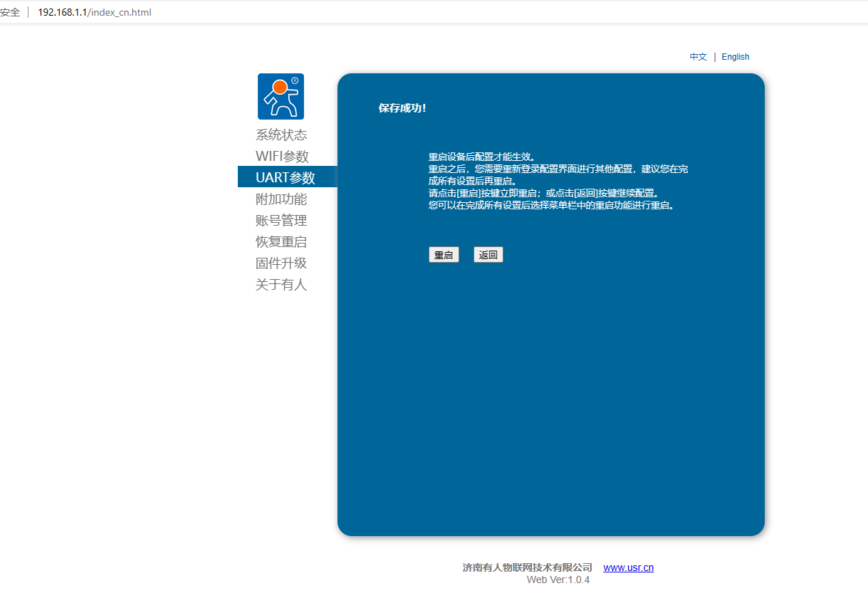The image size is (868, 608).
Task: Go to the WIFI参数 settings
Action: point(282,156)
